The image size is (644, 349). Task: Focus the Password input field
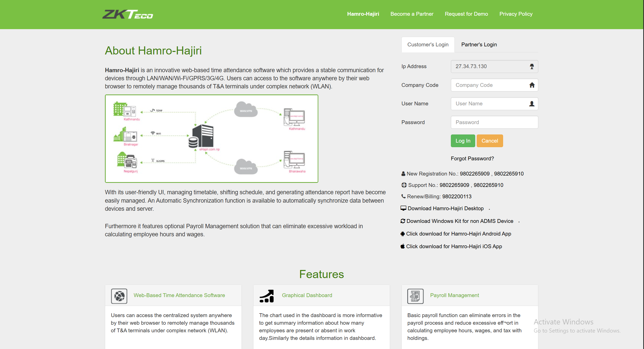[494, 122]
